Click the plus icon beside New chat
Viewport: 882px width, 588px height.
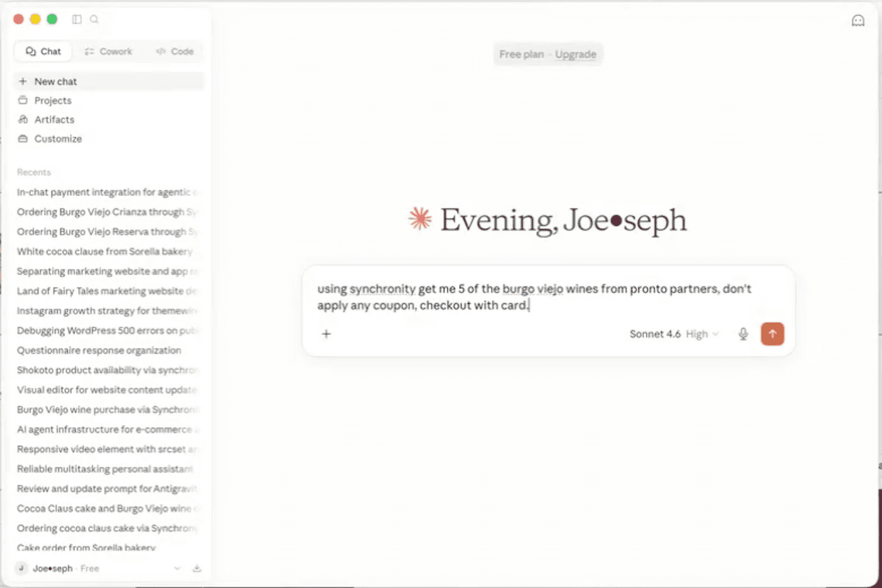tap(22, 81)
